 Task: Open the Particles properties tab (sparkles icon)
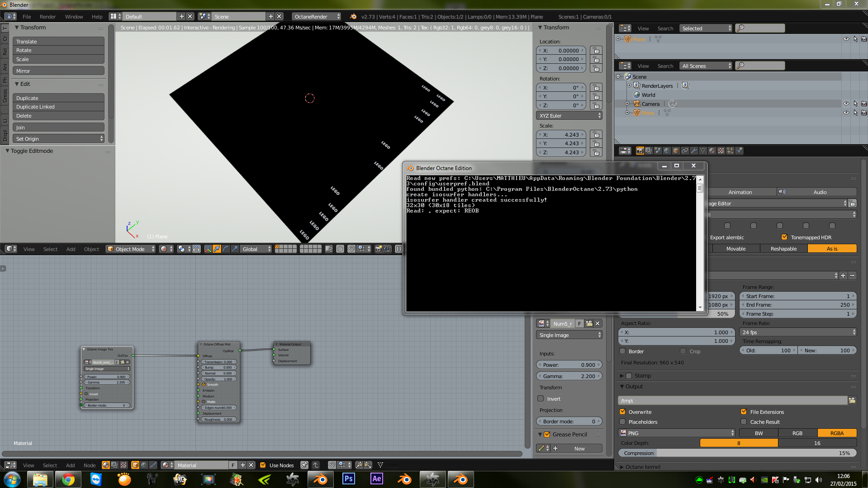tap(730, 151)
